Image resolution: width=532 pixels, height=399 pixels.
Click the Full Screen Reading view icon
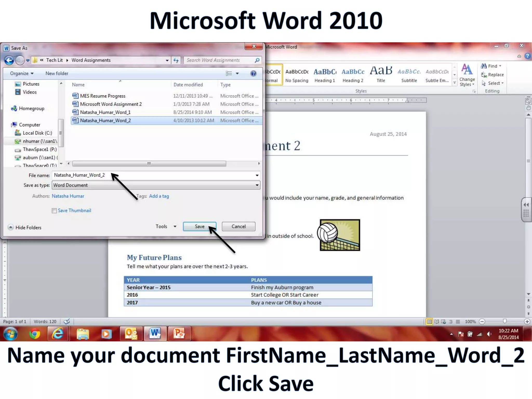437,322
